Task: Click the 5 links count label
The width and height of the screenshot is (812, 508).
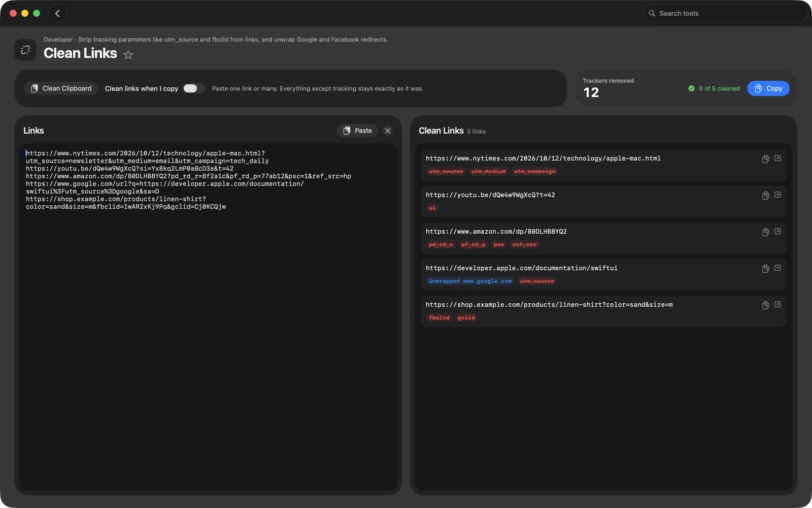Action: (x=476, y=132)
